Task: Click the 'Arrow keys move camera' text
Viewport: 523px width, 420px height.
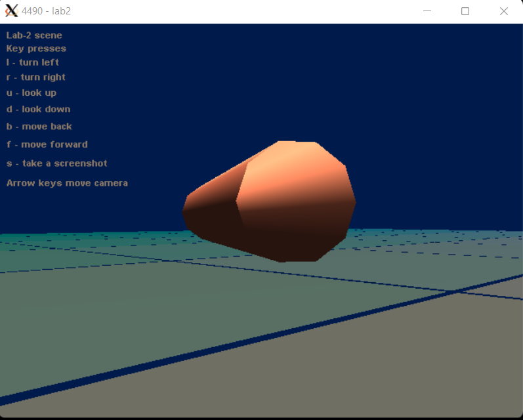Action: 67,183
